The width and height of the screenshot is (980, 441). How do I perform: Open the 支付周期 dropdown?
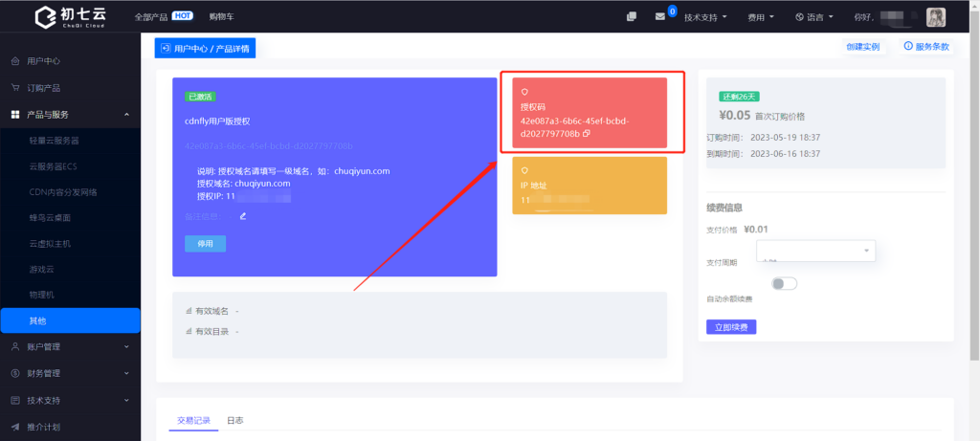pyautogui.click(x=815, y=251)
